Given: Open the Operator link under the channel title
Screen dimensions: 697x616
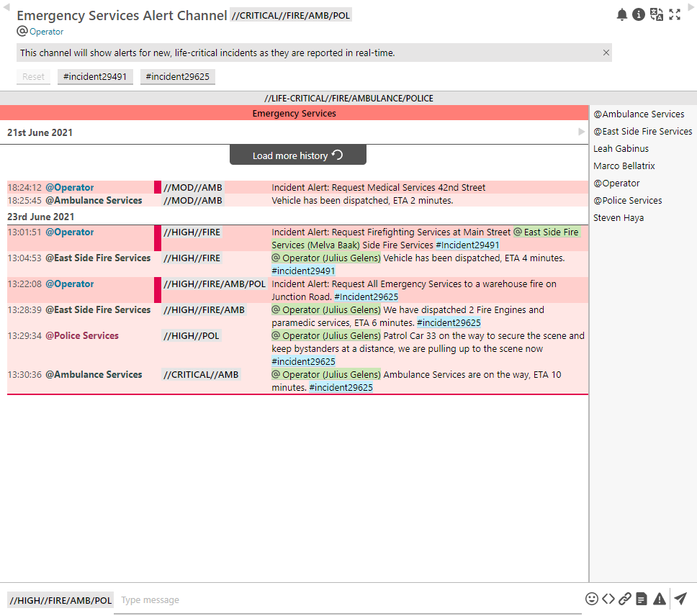Looking at the screenshot, I should (x=46, y=32).
